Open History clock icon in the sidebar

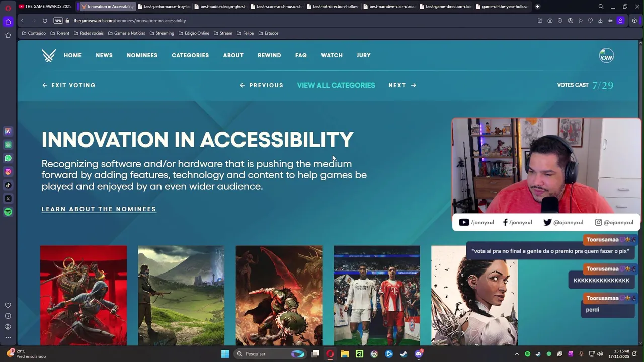[x=8, y=316]
